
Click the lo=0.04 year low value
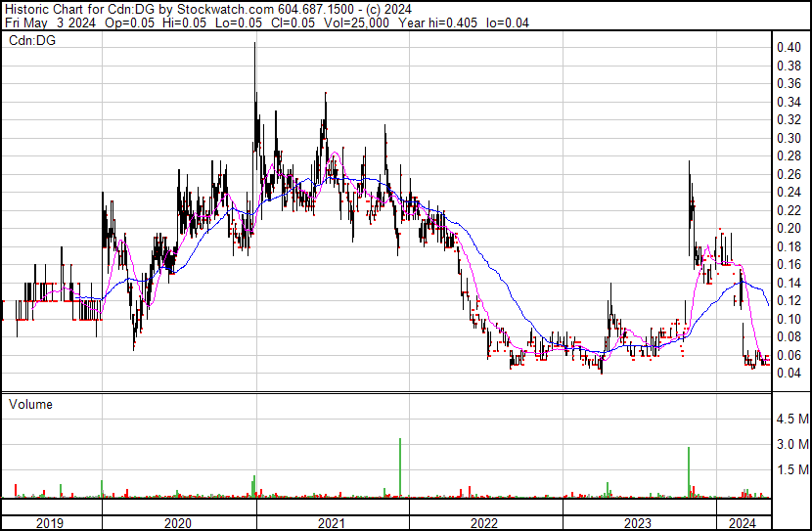(508, 22)
